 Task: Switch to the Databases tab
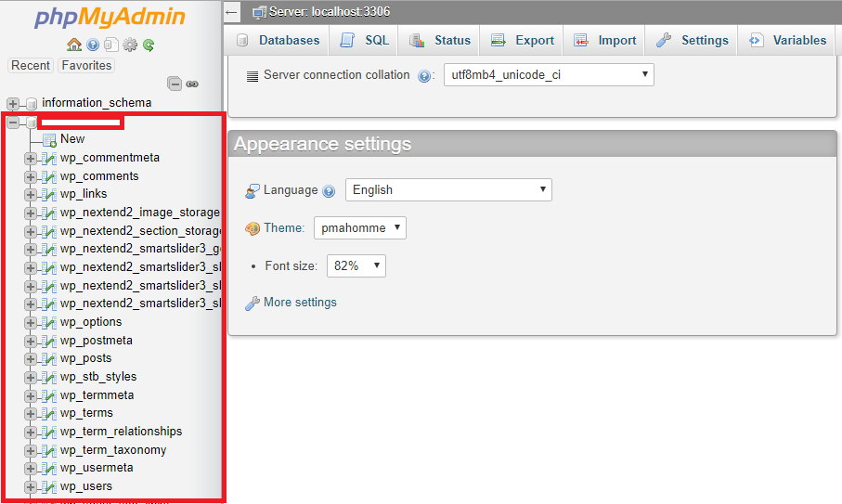279,40
